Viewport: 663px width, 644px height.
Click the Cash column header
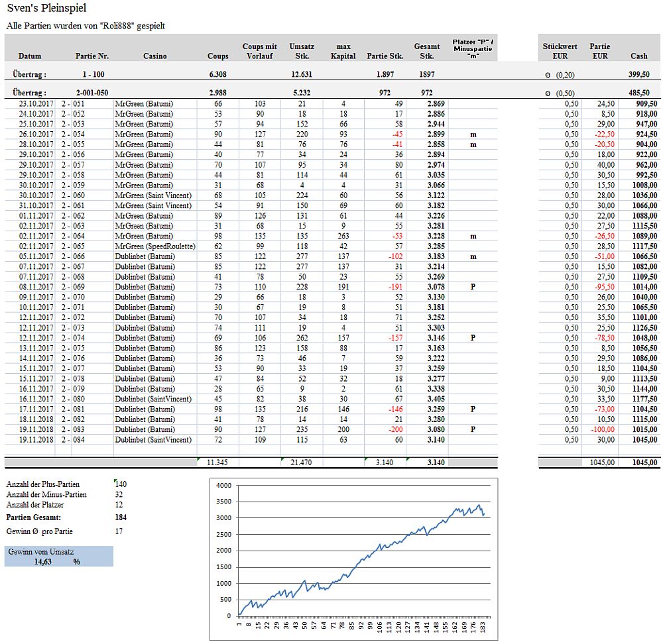(638, 56)
